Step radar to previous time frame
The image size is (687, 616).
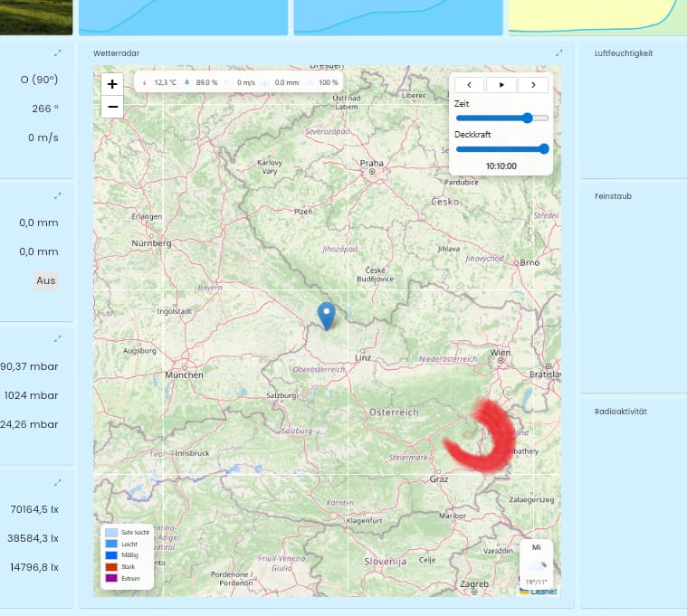(x=471, y=85)
